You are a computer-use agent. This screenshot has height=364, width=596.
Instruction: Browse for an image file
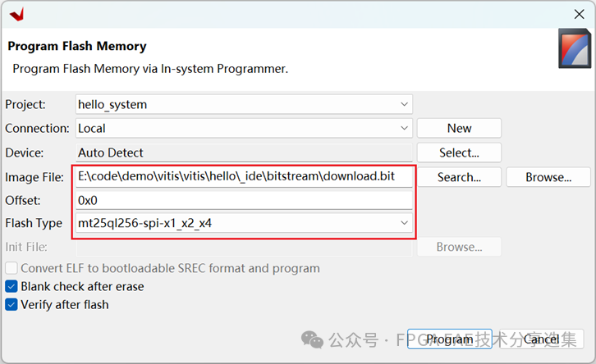[548, 177]
